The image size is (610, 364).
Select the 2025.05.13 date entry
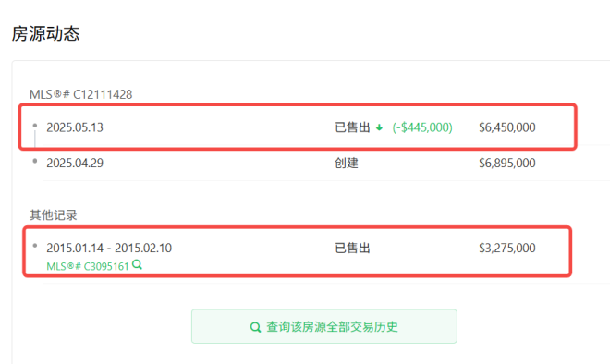[x=75, y=127]
